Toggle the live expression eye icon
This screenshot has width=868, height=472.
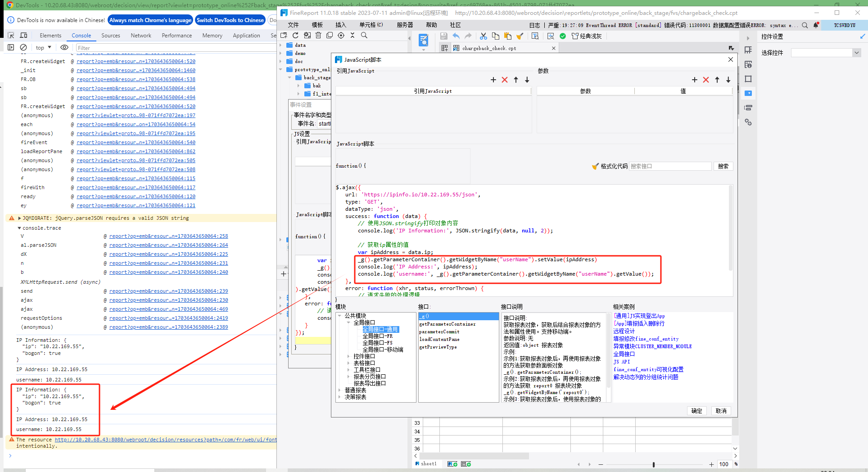[64, 47]
